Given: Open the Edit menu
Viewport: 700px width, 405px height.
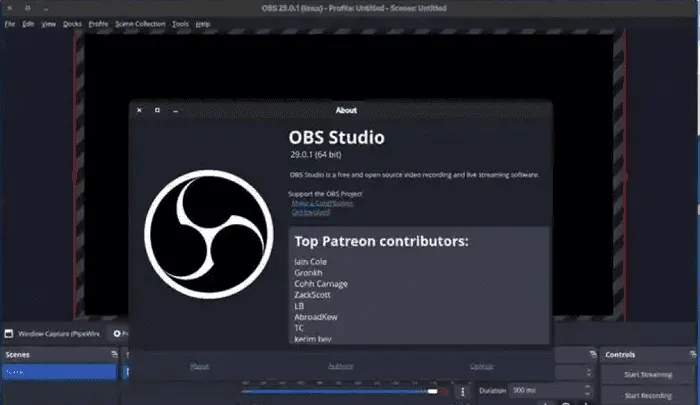Looking at the screenshot, I should [28, 24].
